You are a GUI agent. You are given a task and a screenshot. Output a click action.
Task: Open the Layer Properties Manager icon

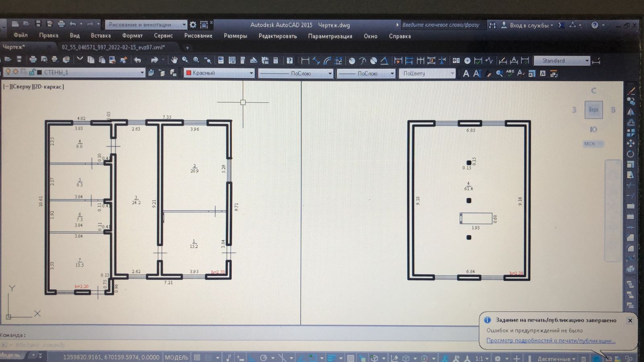point(151,73)
